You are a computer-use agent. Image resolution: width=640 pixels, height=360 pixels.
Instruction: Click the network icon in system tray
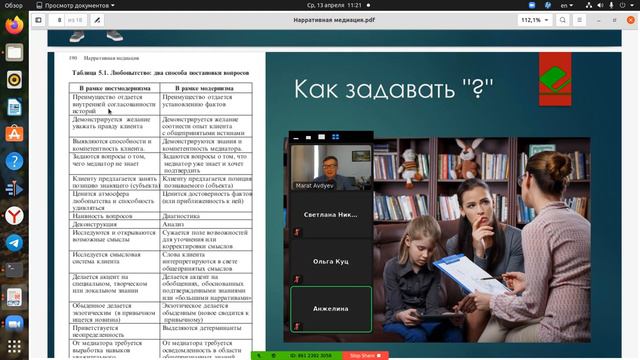589,5
